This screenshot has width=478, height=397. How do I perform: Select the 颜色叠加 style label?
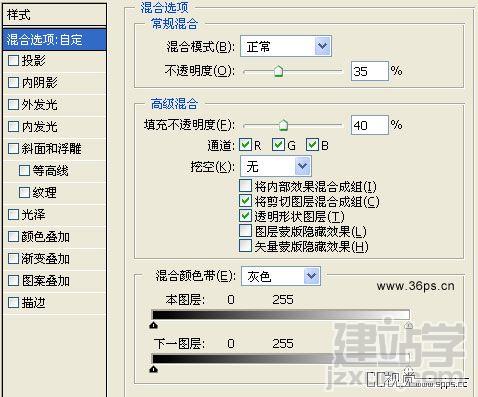pyautogui.click(x=46, y=237)
